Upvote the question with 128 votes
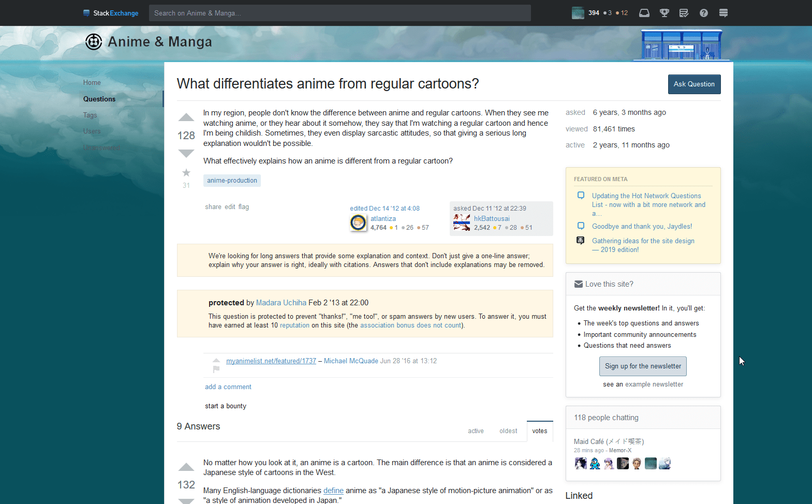The width and height of the screenshot is (812, 504). (x=186, y=118)
